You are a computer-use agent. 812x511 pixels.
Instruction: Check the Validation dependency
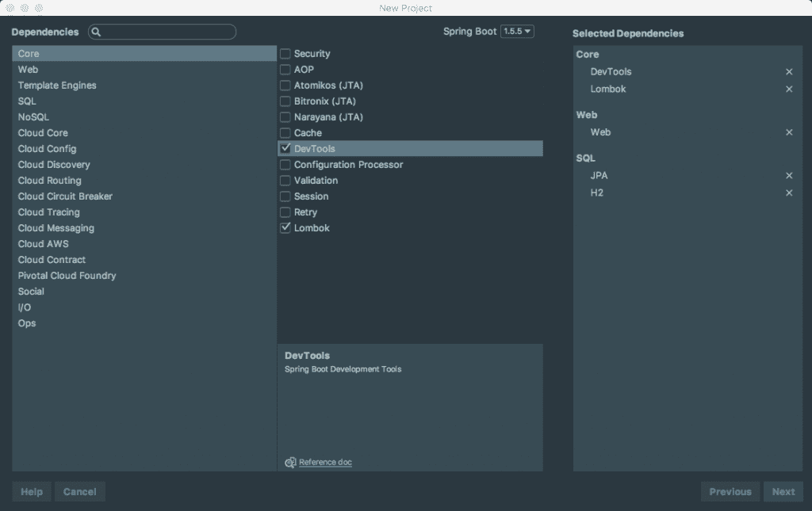286,180
